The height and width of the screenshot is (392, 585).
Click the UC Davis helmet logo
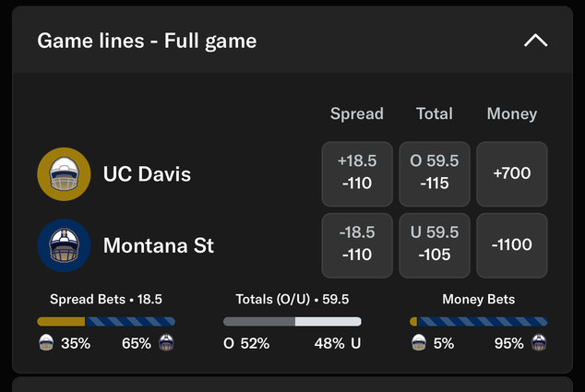(x=64, y=174)
